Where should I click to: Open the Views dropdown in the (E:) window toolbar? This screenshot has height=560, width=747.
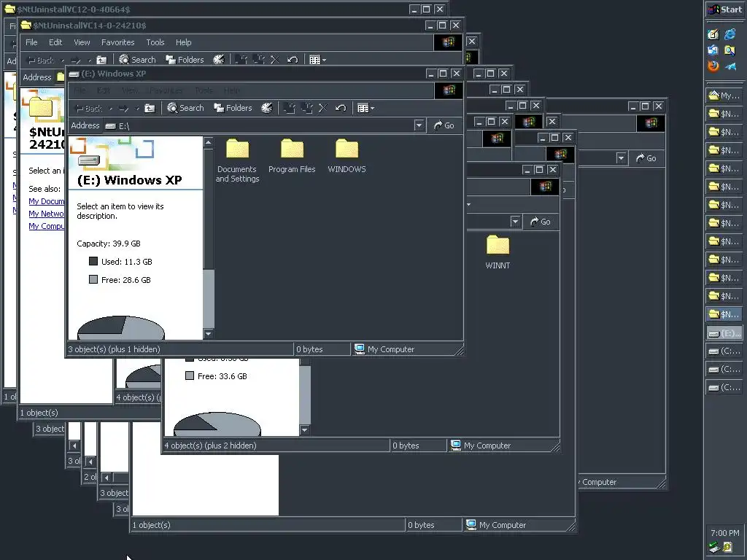(x=365, y=108)
